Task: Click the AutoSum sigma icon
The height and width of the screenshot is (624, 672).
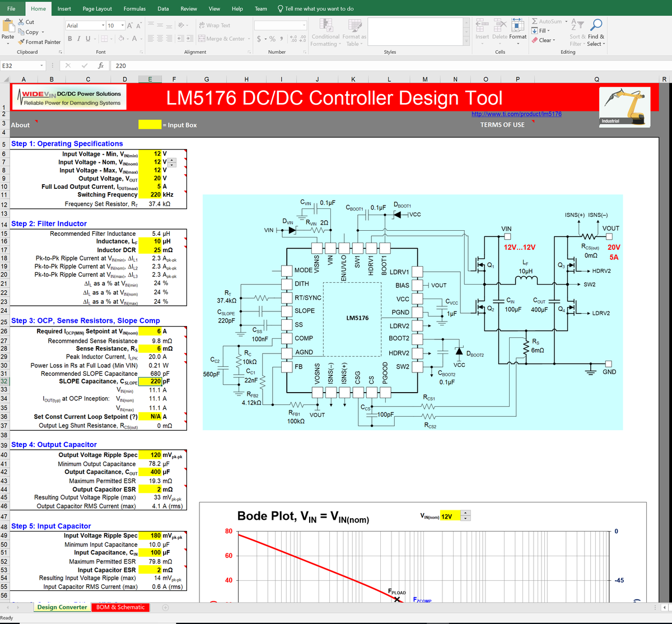Action: [x=535, y=22]
